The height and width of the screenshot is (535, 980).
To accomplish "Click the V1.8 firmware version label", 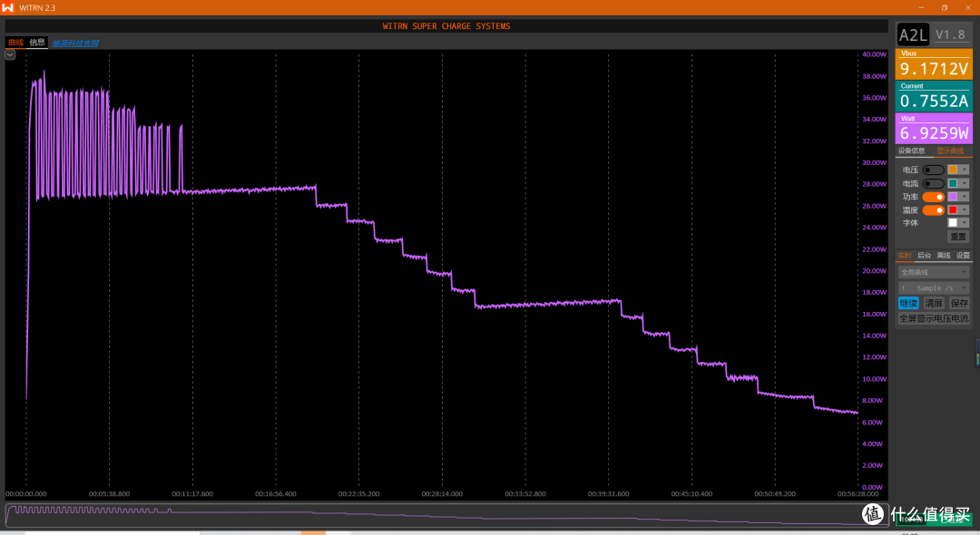I will 950,35.
